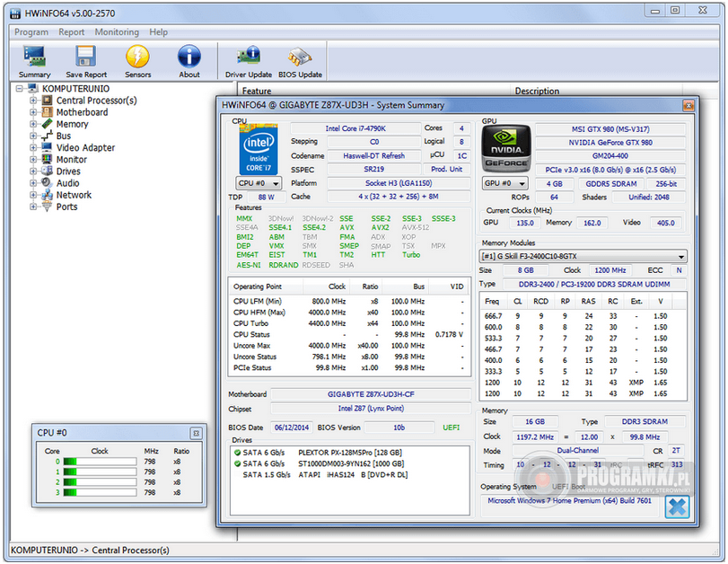This screenshot has width=728, height=564.
Task: Click the Bus tree icon
Action: [x=47, y=136]
